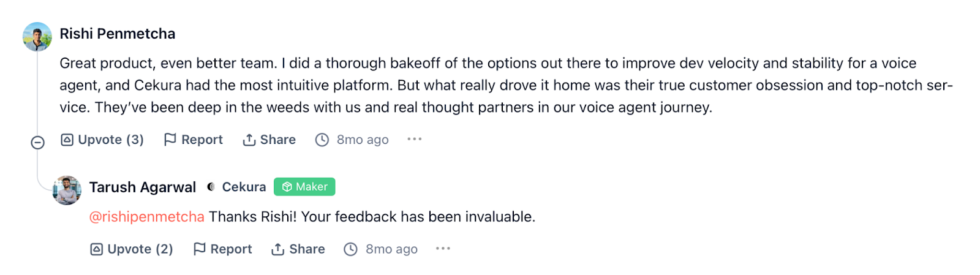The width and height of the screenshot is (980, 275).
Task: Open Tarush Agarwal's profile name link
Action: [143, 187]
